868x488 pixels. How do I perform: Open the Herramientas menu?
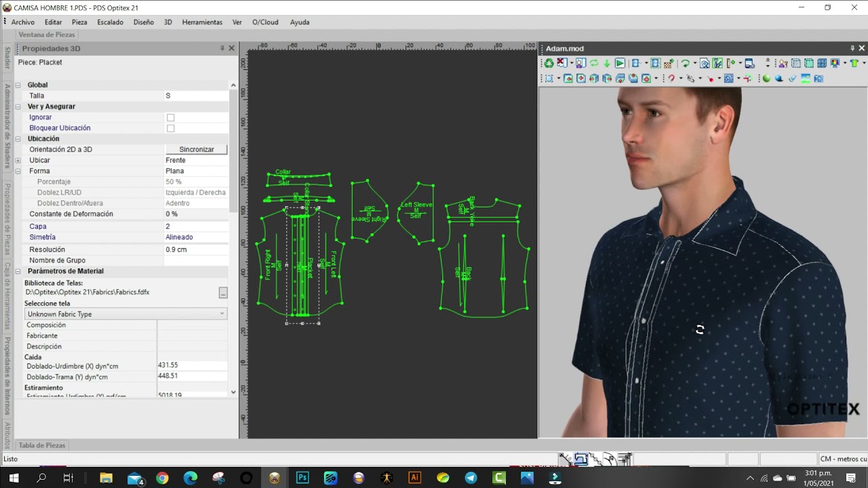click(x=202, y=22)
